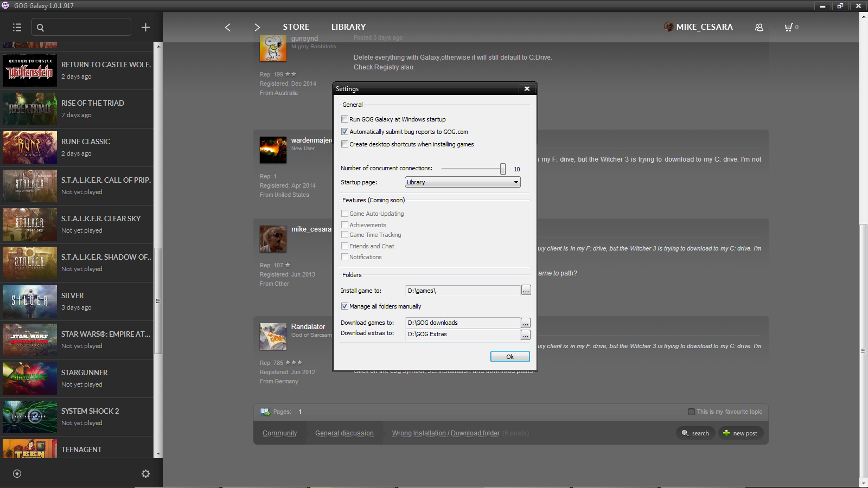
Task: Toggle Game Time Tracking checkbox
Action: (344, 235)
